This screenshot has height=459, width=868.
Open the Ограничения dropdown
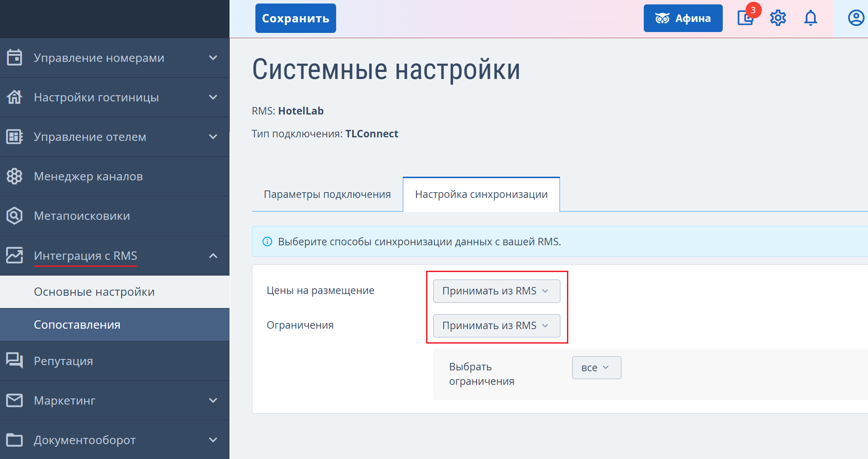(x=496, y=326)
